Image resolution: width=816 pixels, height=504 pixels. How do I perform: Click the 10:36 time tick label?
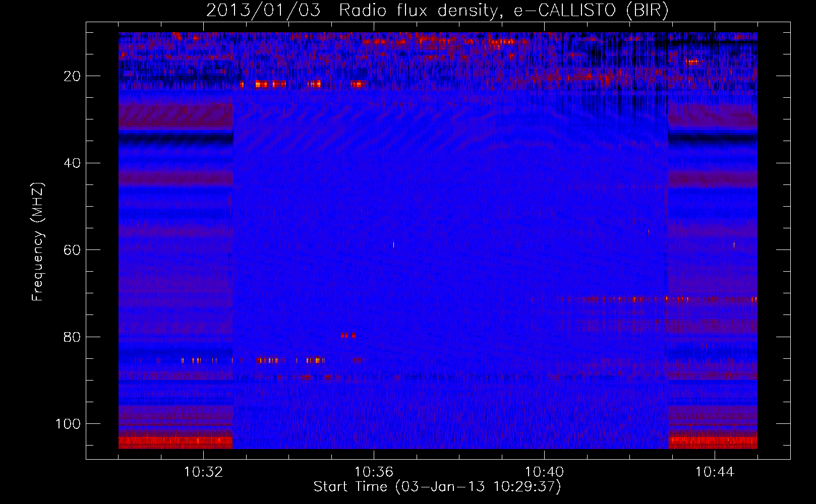point(374,472)
